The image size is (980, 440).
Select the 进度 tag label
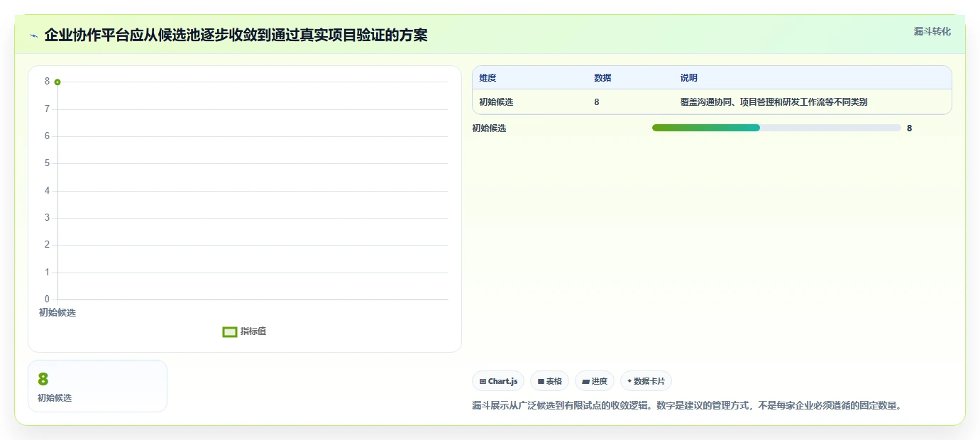click(x=600, y=381)
